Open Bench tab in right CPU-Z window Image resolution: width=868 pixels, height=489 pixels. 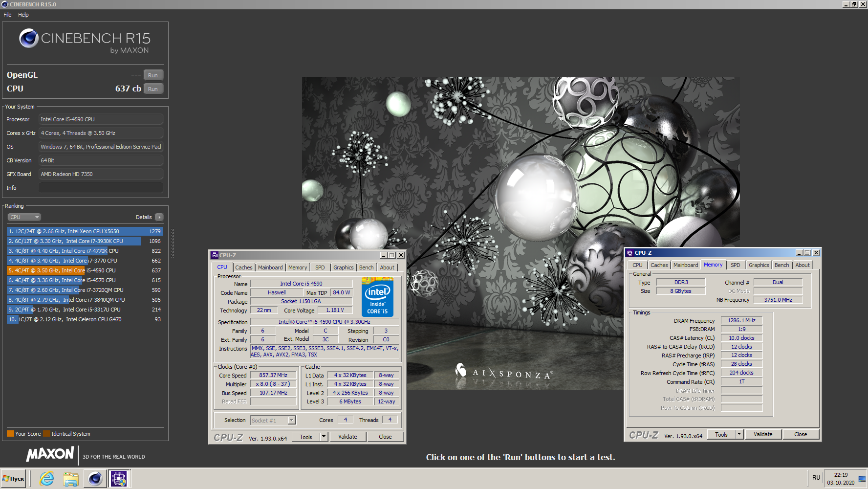(782, 265)
